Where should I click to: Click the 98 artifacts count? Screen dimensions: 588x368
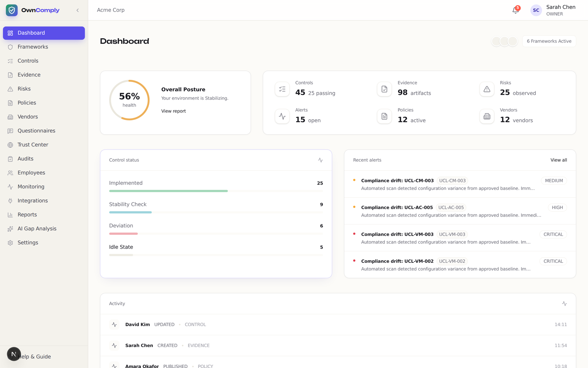[x=402, y=92]
